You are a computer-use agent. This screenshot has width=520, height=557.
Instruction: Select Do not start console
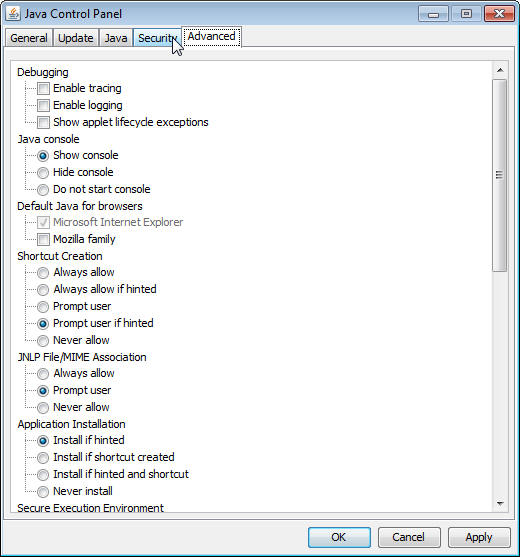(x=43, y=190)
